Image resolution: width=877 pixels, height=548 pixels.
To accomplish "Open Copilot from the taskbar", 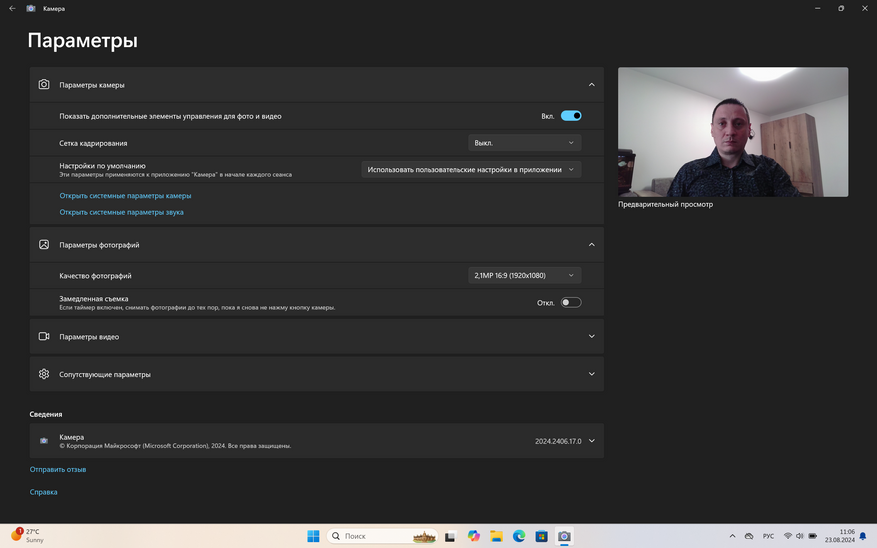I will point(474,536).
